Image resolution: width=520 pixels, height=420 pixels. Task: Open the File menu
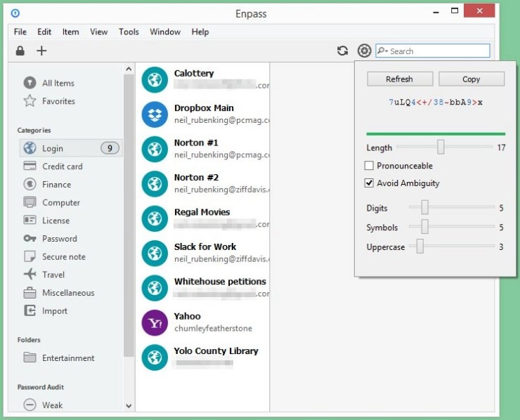pos(20,32)
